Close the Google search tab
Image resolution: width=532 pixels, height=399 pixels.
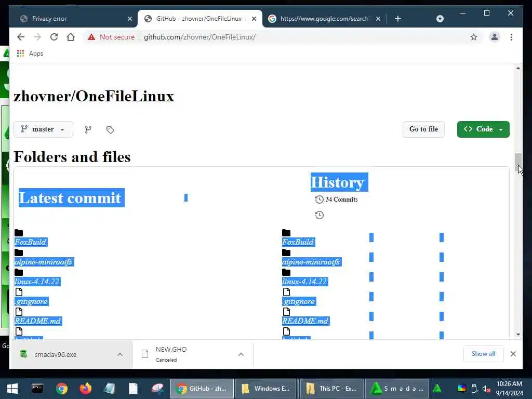[x=378, y=19]
